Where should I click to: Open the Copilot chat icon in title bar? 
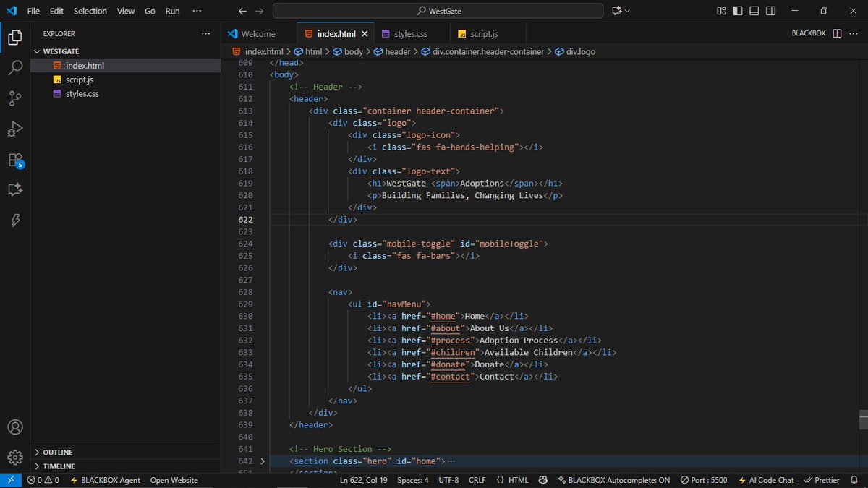(616, 11)
